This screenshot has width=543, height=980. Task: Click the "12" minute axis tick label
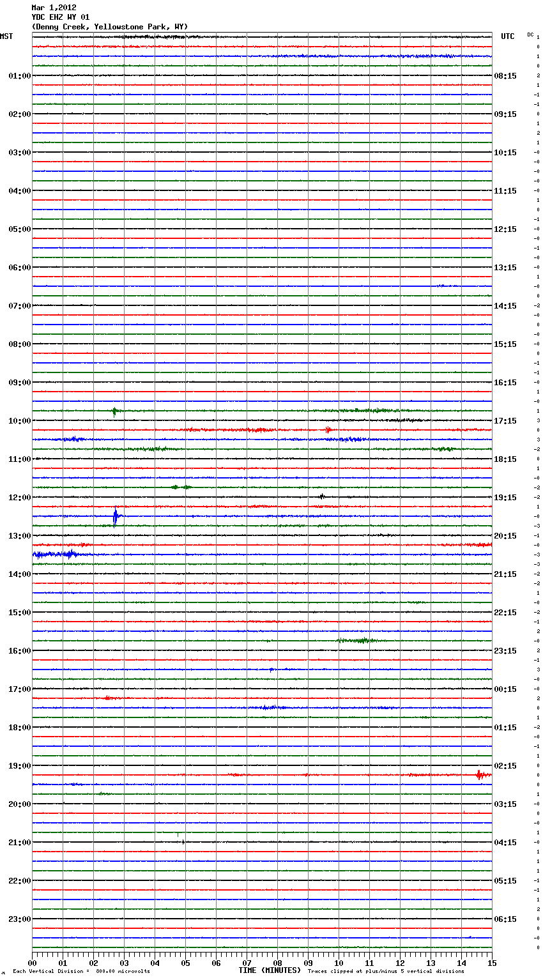[400, 963]
